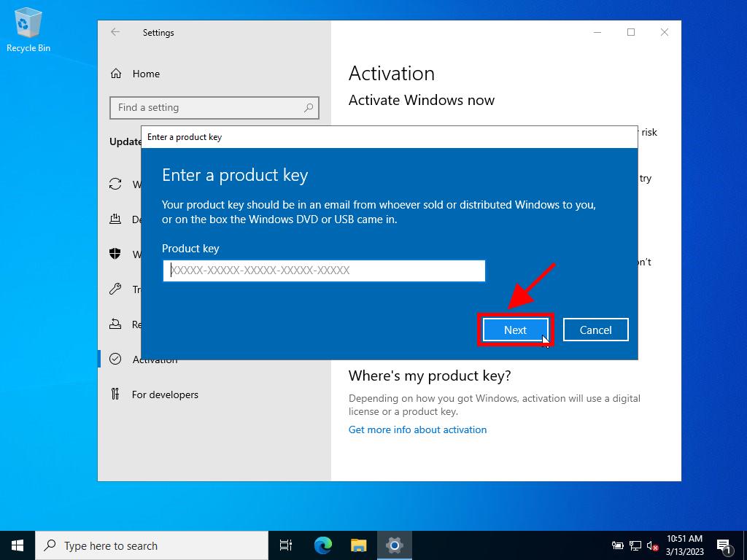Open File Explorer from the taskbar
Image resolution: width=747 pixels, height=560 pixels.
click(x=358, y=545)
